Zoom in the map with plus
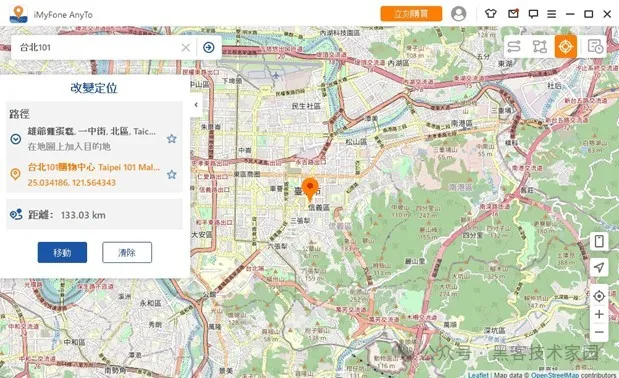Image resolution: width=619 pixels, height=378 pixels. (599, 314)
